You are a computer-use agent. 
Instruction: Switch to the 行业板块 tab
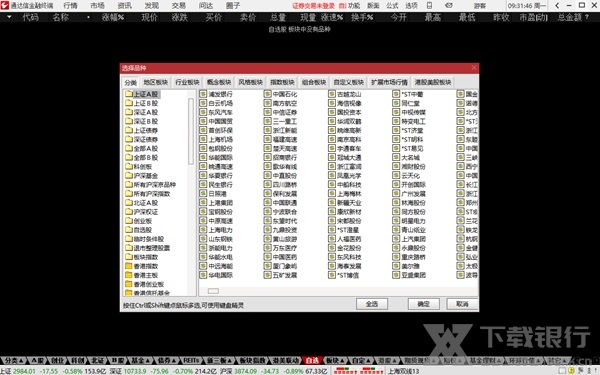tap(188, 82)
